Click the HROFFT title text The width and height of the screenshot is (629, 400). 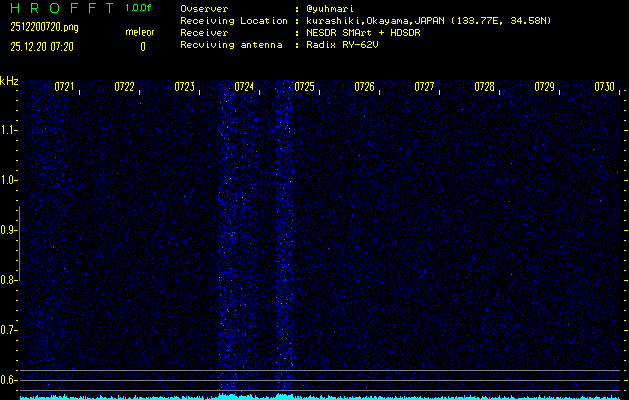click(x=61, y=8)
